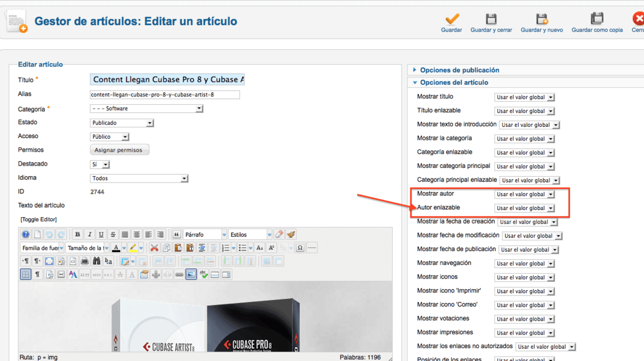The image size is (644, 361).
Task: Justify text fully
Action: (x=125, y=234)
